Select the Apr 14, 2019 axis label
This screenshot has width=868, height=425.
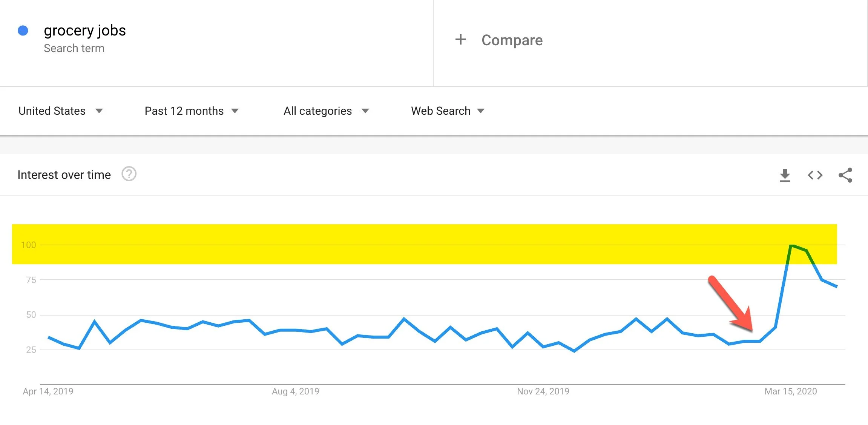point(48,391)
